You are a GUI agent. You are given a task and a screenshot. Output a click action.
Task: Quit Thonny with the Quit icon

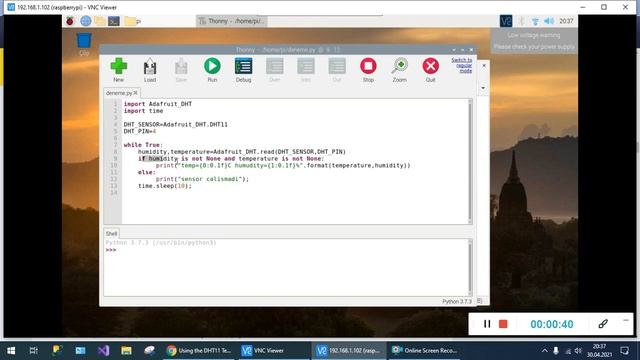pos(431,70)
